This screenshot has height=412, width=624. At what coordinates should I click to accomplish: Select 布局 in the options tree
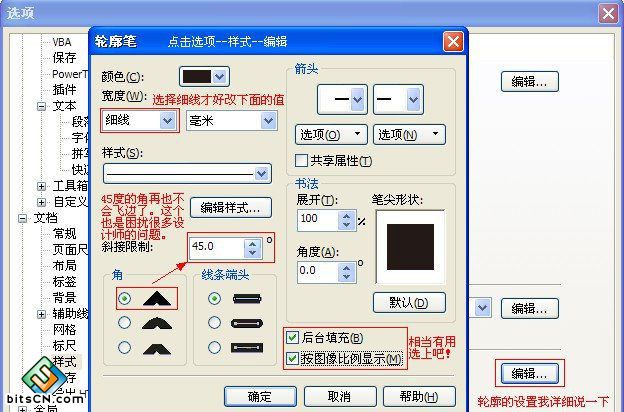pyautogui.click(x=64, y=266)
